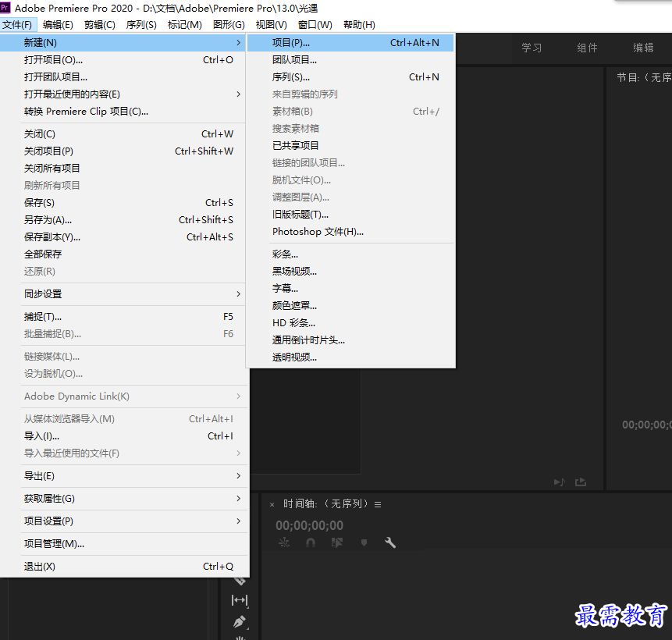Click 转换 Premiere Clip 项目(C)...
Screen dimensions: 672x640
tap(123, 112)
